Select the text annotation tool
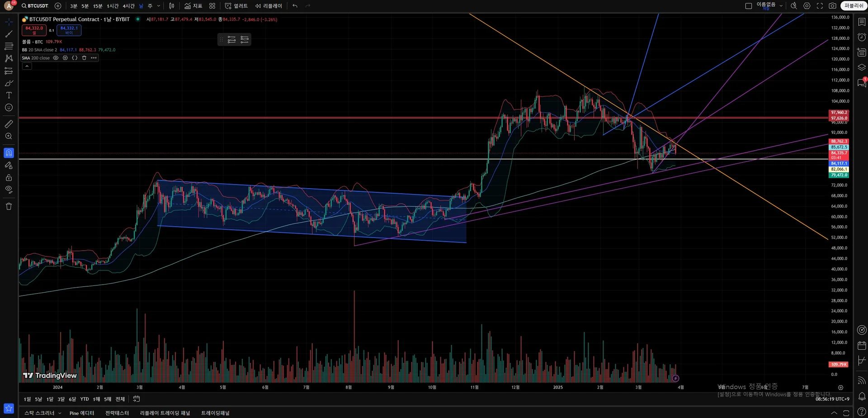Viewport: 868px width, 418px height. click(x=9, y=95)
